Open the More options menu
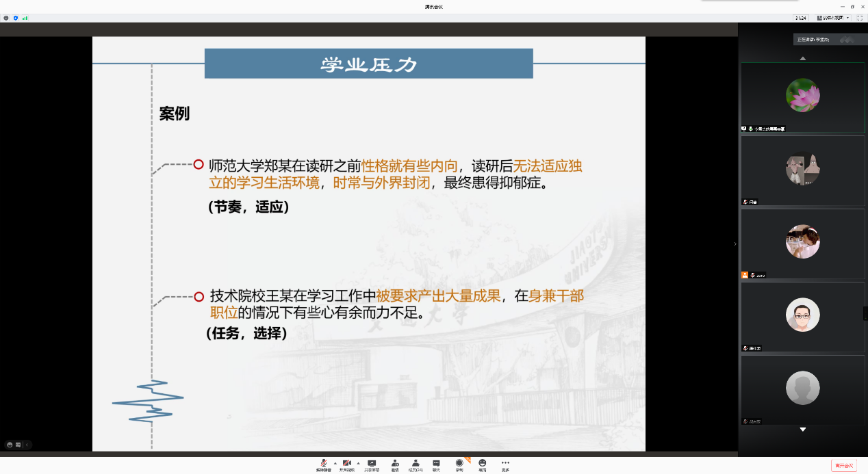This screenshot has height=474, width=868. pos(505,465)
